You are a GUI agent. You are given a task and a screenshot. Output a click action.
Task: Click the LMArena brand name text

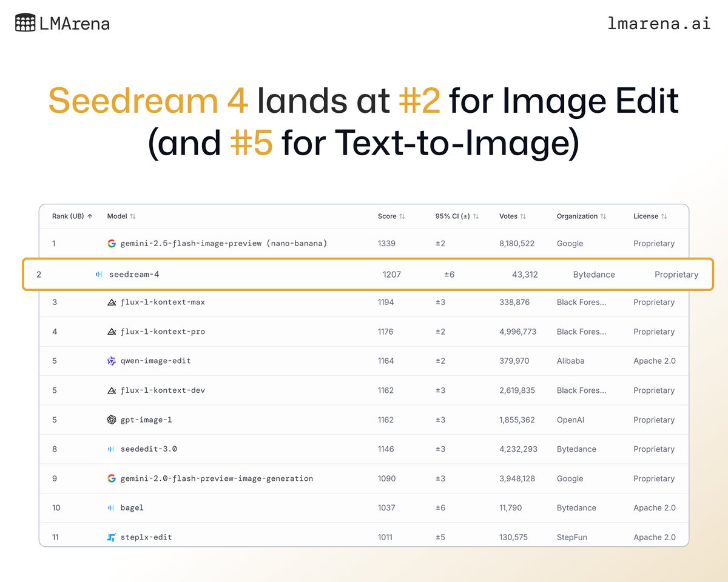tap(75, 24)
